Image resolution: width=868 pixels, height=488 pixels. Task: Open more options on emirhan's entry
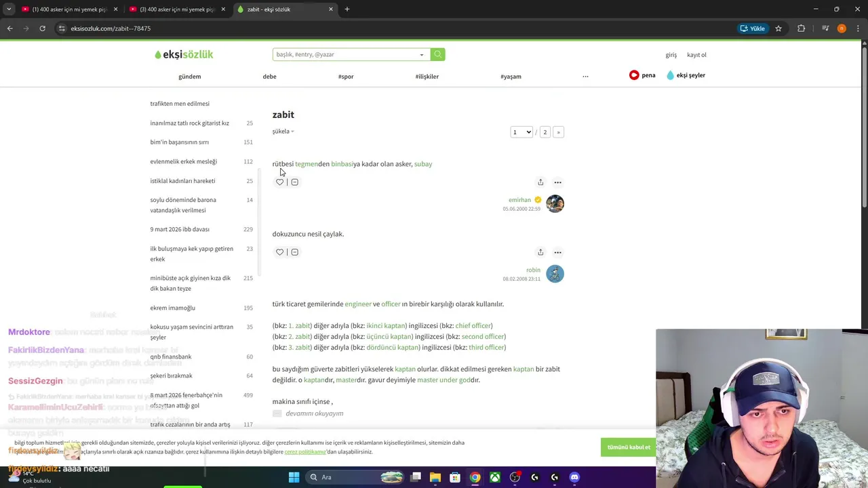click(x=557, y=182)
